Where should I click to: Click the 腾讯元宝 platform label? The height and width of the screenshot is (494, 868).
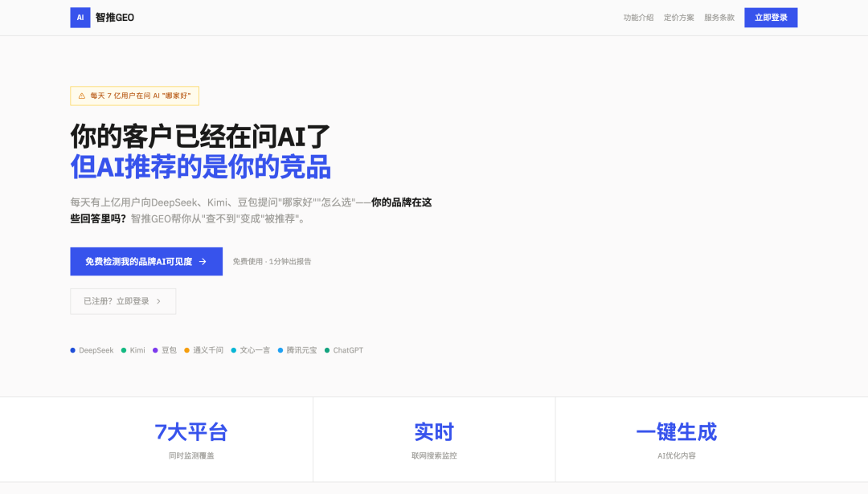(301, 350)
